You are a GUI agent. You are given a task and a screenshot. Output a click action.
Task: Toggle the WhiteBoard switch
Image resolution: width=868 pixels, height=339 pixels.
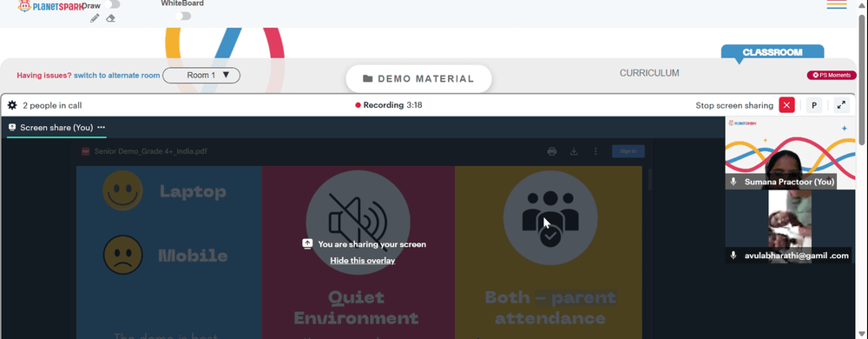click(x=182, y=16)
